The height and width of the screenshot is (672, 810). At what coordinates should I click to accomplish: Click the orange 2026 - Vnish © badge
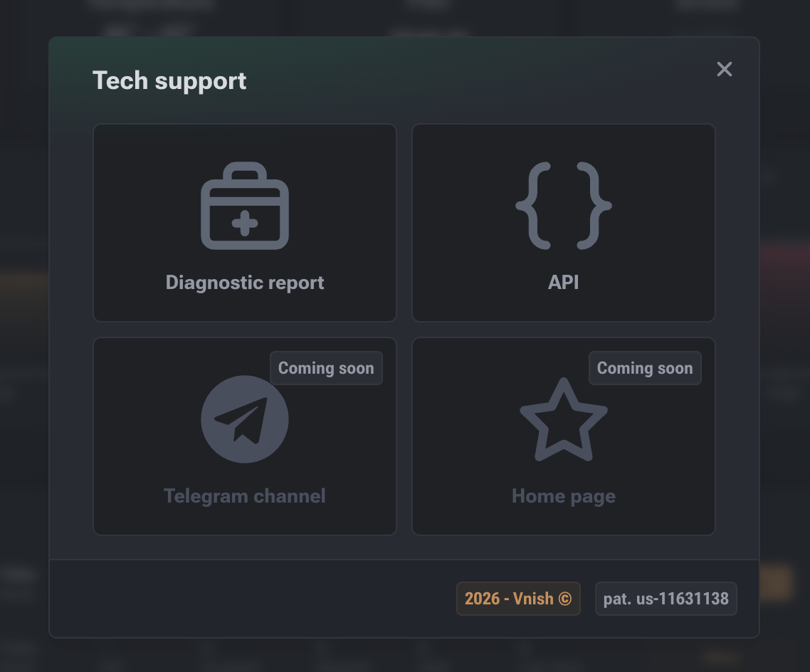(518, 599)
